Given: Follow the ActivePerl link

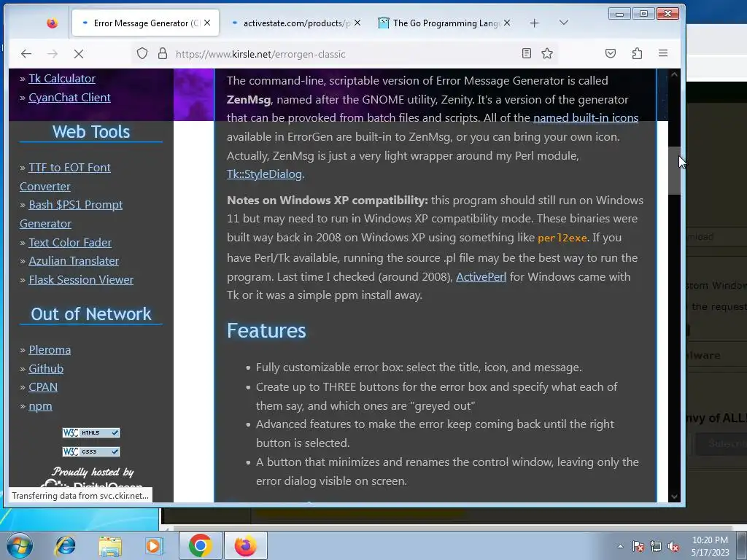Looking at the screenshot, I should tap(481, 276).
